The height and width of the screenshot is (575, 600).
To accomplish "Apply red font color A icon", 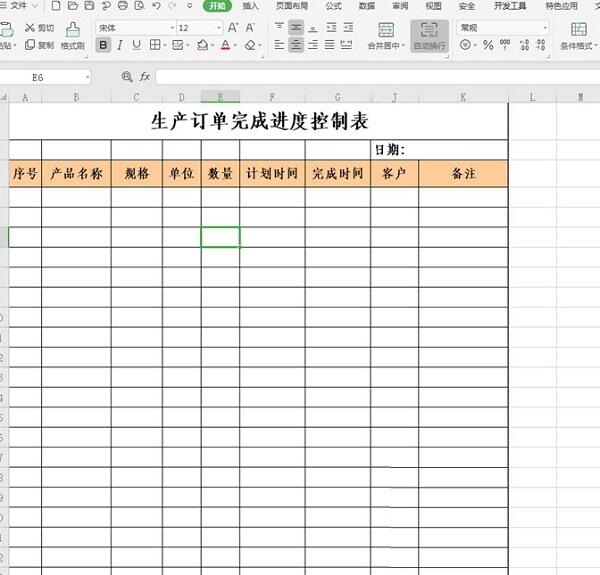I will (x=226, y=45).
